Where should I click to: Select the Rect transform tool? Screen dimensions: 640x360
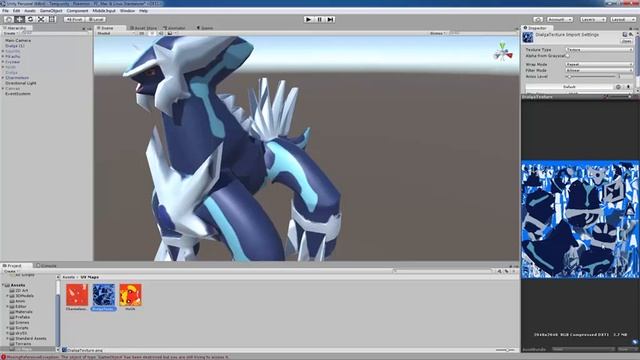[x=52, y=19]
